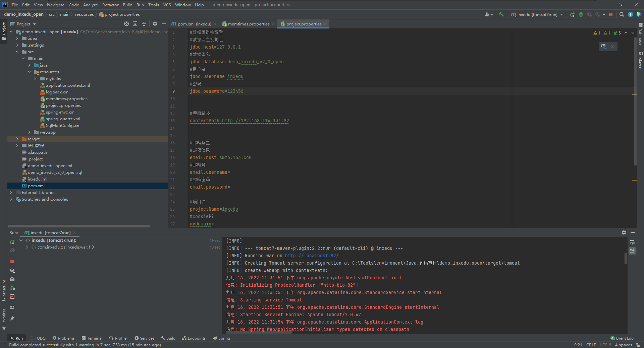Image resolution: width=644 pixels, height=348 pixels.
Task: Click the CRLF line separator in status bar
Action: (591, 345)
